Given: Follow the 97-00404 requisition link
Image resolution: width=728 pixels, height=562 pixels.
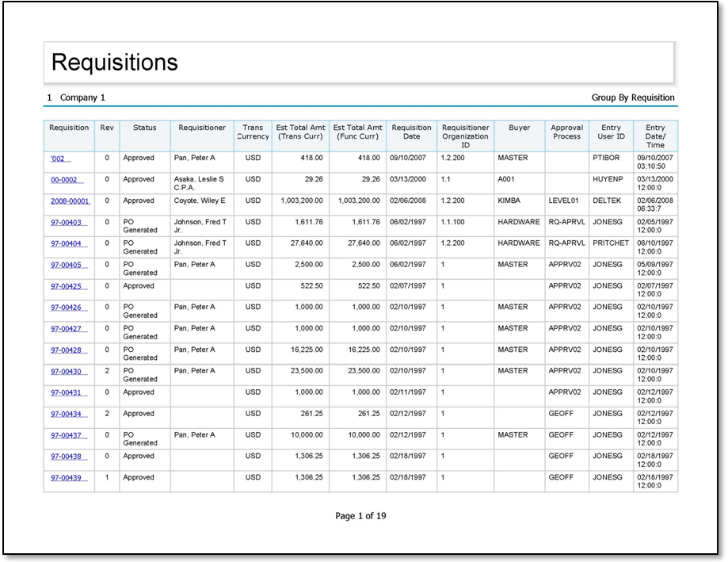Looking at the screenshot, I should pyautogui.click(x=66, y=244).
